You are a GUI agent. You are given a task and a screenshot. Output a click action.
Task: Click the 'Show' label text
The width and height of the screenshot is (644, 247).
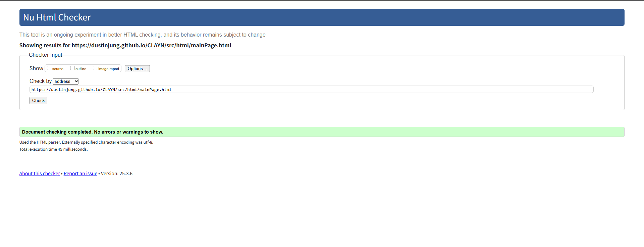coord(36,68)
